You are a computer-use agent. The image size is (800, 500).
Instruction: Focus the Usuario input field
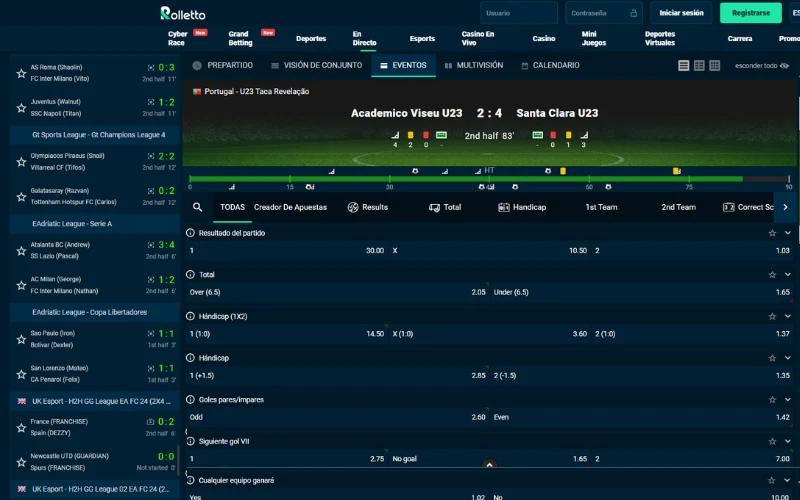point(519,13)
